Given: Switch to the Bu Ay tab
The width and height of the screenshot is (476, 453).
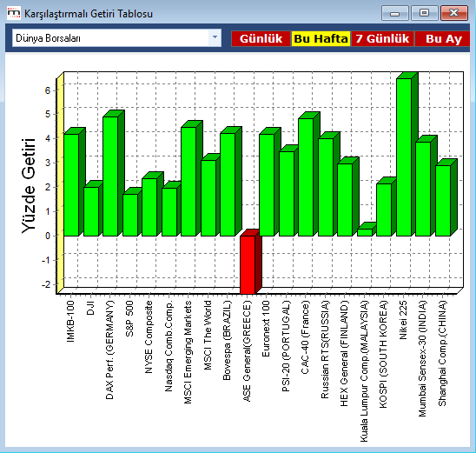Looking at the screenshot, I should click(443, 38).
